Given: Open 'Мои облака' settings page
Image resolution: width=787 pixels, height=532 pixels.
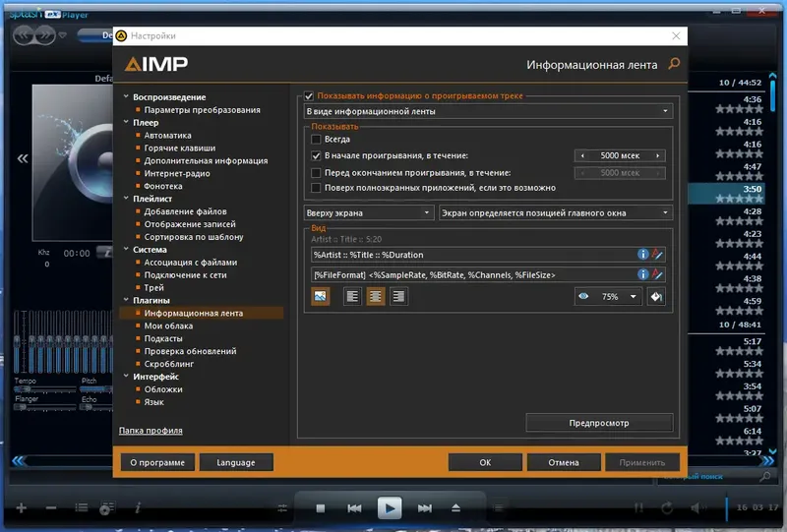Looking at the screenshot, I should [168, 325].
